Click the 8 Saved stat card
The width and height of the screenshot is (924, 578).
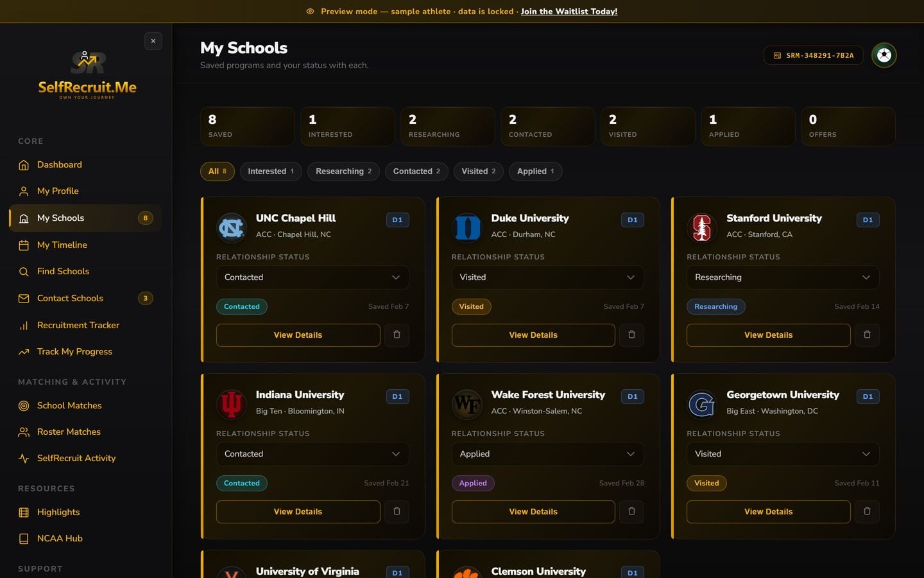click(x=248, y=127)
